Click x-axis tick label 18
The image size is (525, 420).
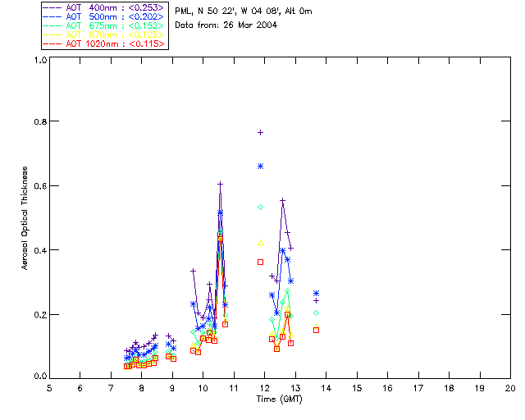tap(449, 388)
